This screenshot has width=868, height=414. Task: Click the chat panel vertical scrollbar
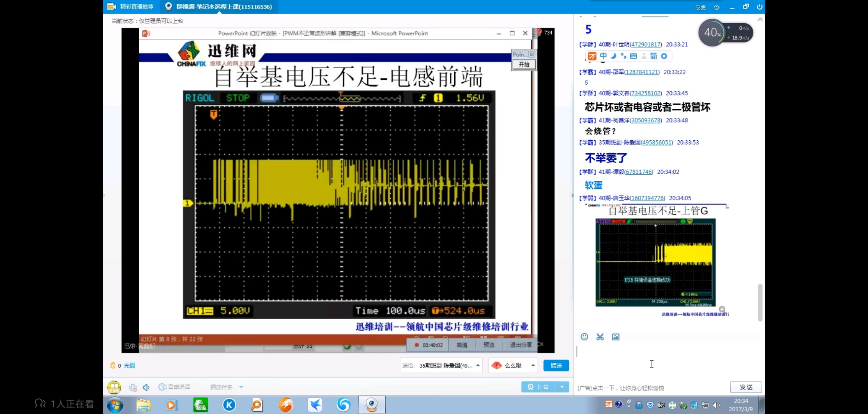760,302
